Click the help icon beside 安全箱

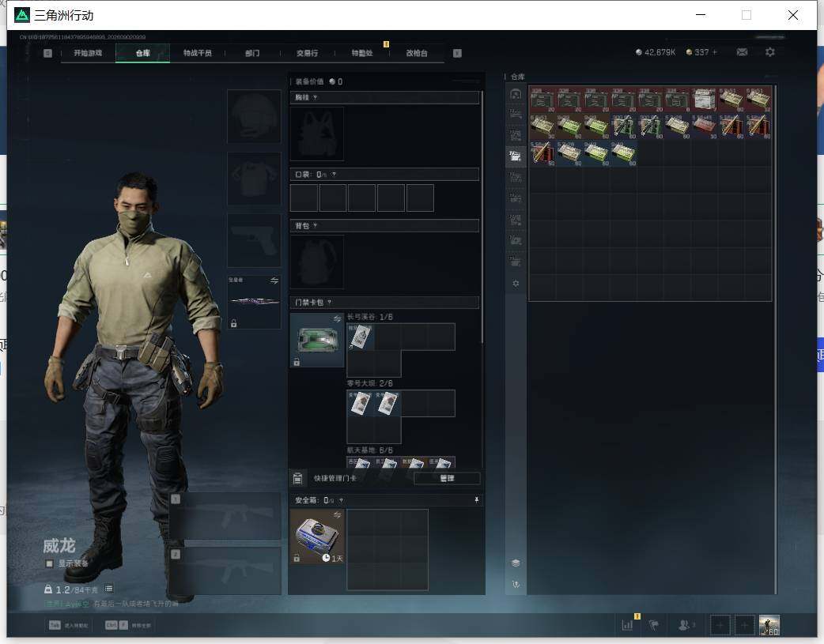click(341, 500)
